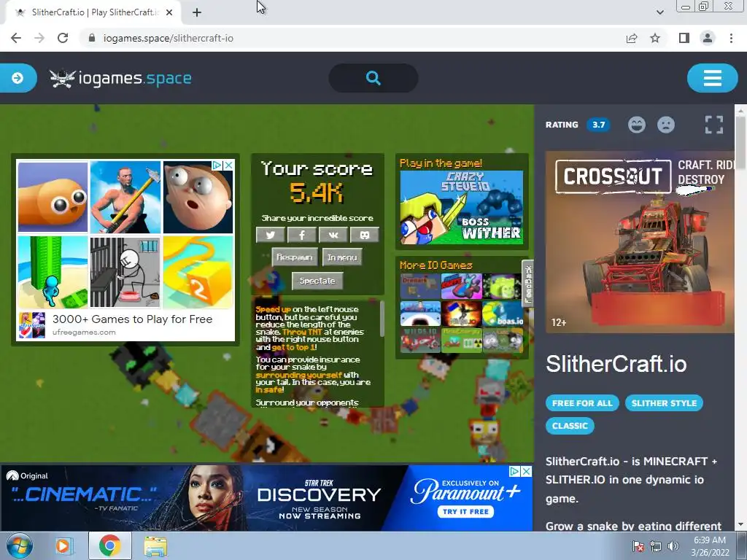Click AdChoices icon on ufreegames ad
The height and width of the screenshot is (560, 747).
click(217, 166)
